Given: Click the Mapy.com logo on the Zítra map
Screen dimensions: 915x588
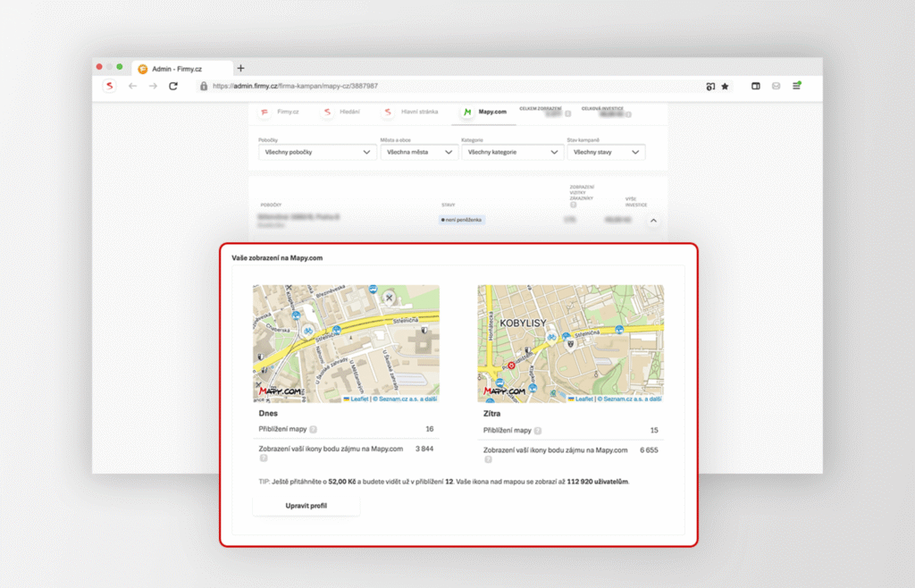Looking at the screenshot, I should 504,391.
